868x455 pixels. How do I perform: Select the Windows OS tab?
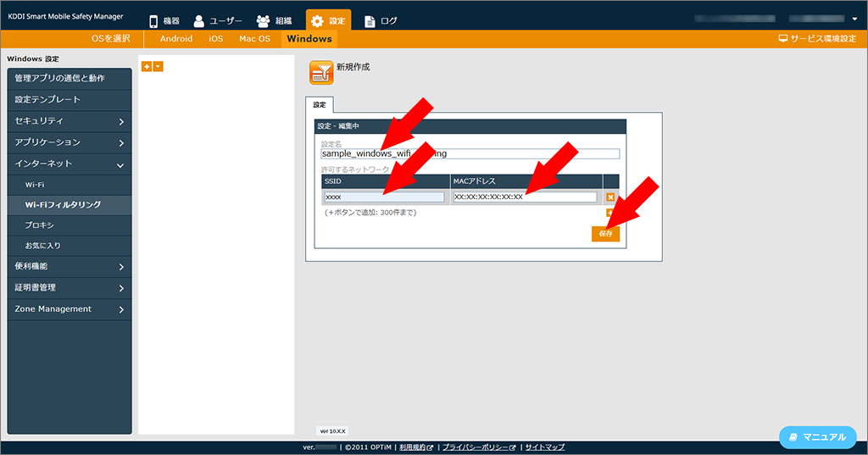[309, 39]
